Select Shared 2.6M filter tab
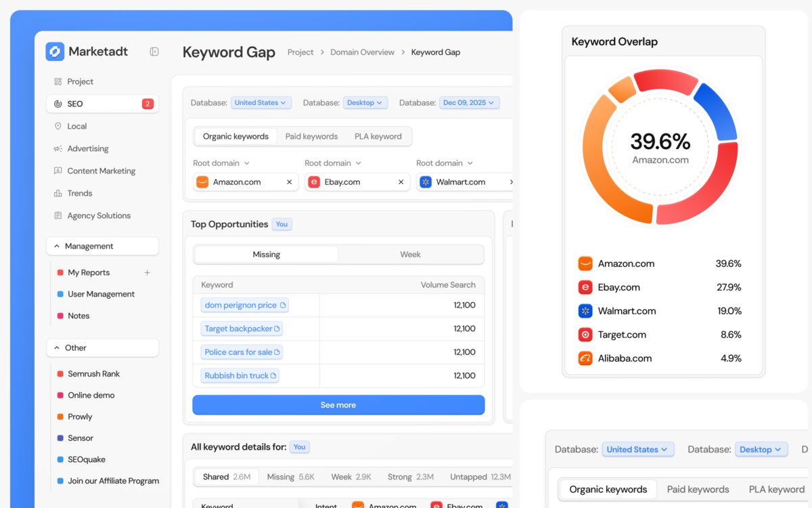 point(227,477)
